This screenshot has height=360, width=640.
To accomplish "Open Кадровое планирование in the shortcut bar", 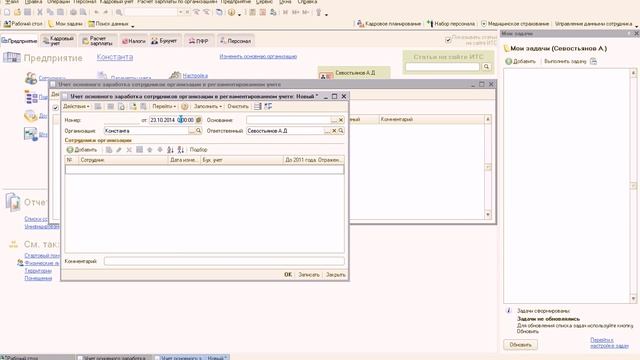I will point(389,24).
